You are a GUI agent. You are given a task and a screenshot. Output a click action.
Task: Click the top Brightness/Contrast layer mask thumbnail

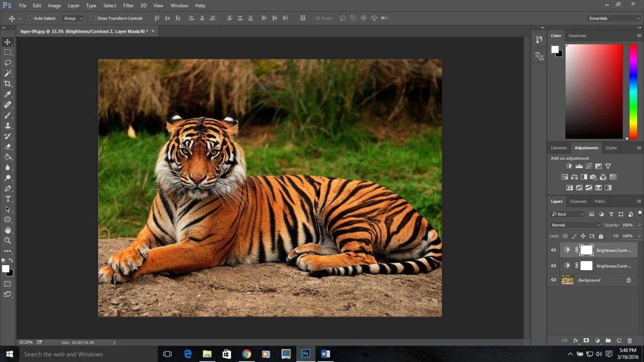(586, 250)
